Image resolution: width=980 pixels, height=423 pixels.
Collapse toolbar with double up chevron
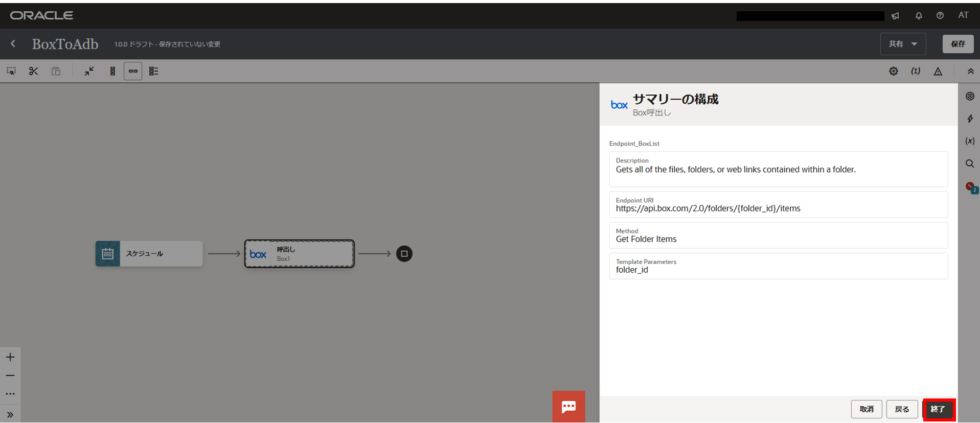(x=970, y=71)
